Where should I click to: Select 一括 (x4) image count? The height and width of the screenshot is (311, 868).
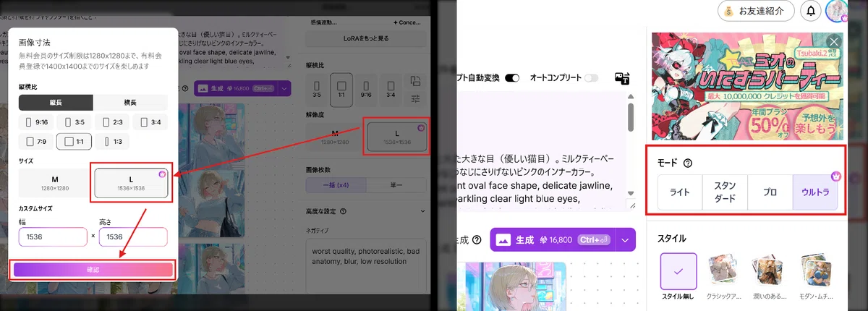[x=336, y=184]
